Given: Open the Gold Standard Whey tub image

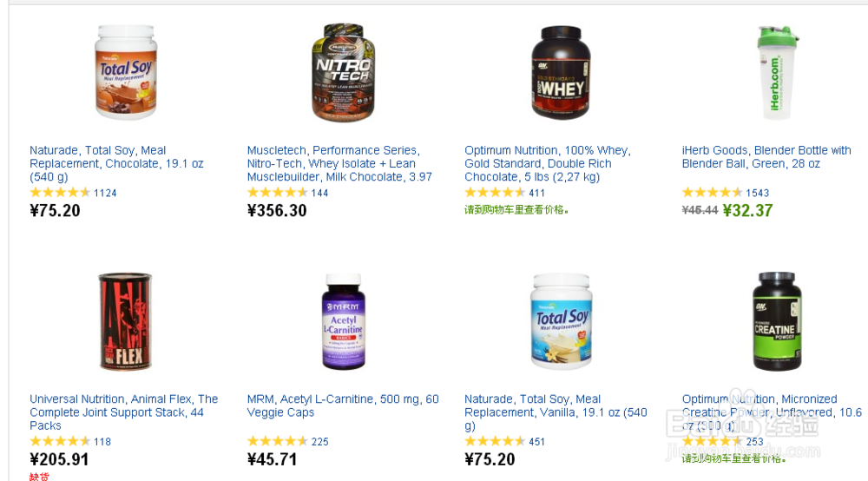Looking at the screenshot, I should pos(561,73).
